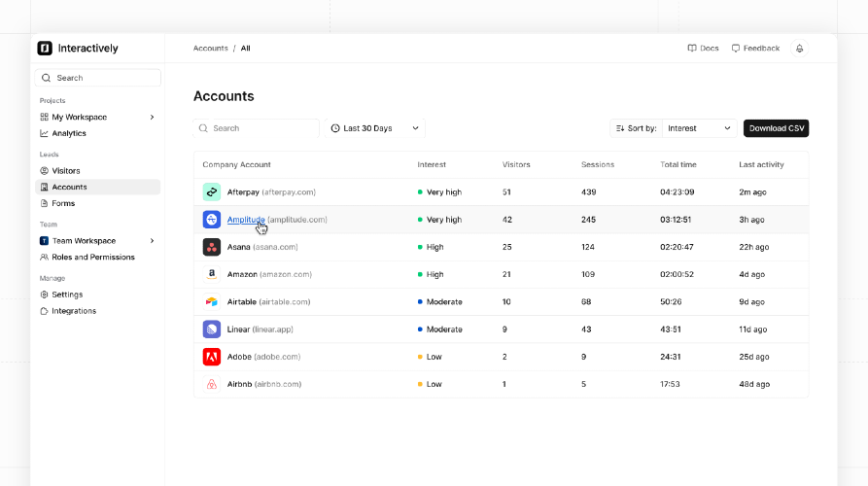Click the sidebar search magnifier icon
The width and height of the screenshot is (868, 486).
(47, 78)
